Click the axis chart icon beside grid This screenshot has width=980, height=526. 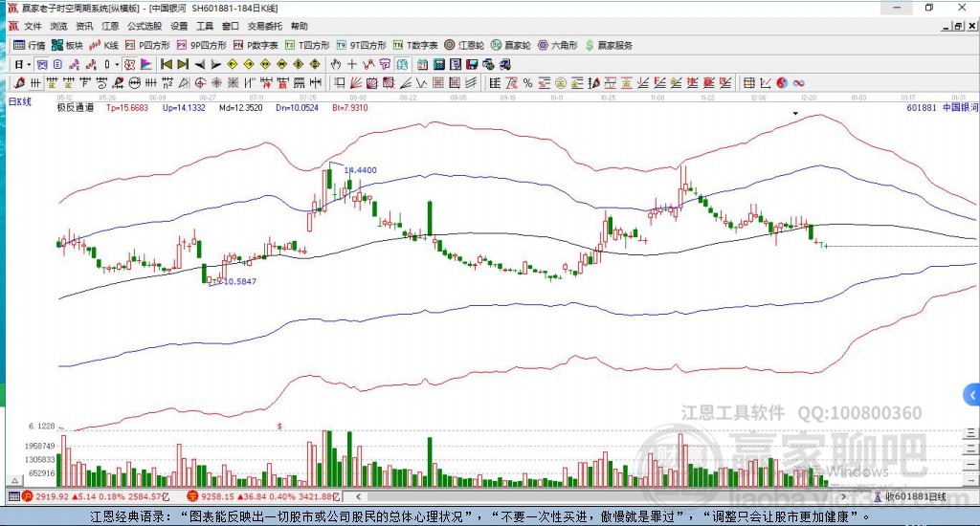(765, 82)
